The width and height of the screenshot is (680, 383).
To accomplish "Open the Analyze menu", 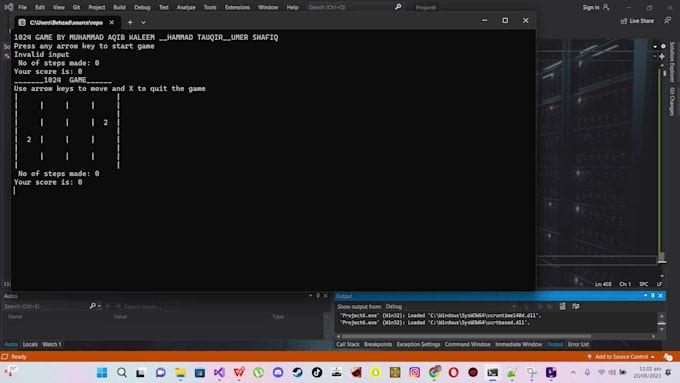I will tap(186, 7).
